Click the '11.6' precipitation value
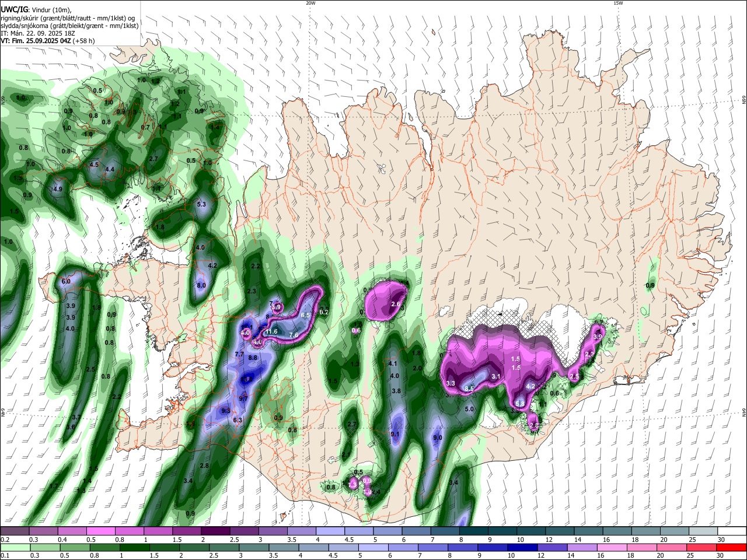747x560 pixels. click(271, 331)
